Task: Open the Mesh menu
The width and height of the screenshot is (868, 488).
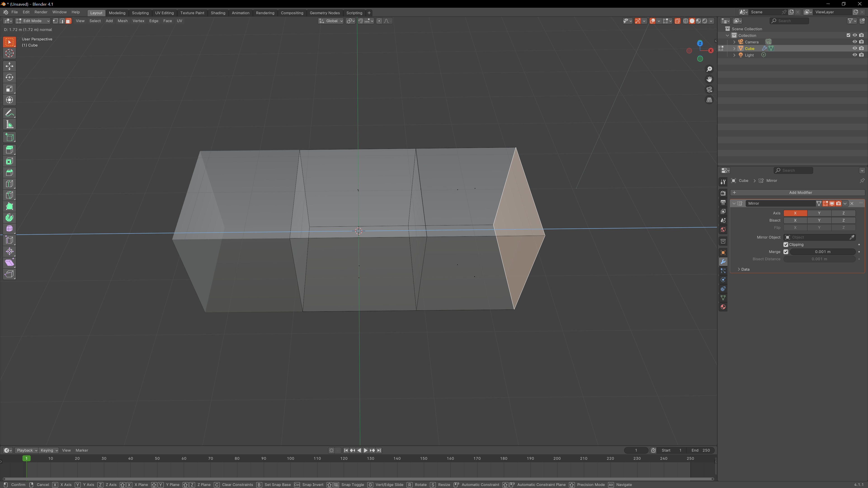Action: pos(122,21)
